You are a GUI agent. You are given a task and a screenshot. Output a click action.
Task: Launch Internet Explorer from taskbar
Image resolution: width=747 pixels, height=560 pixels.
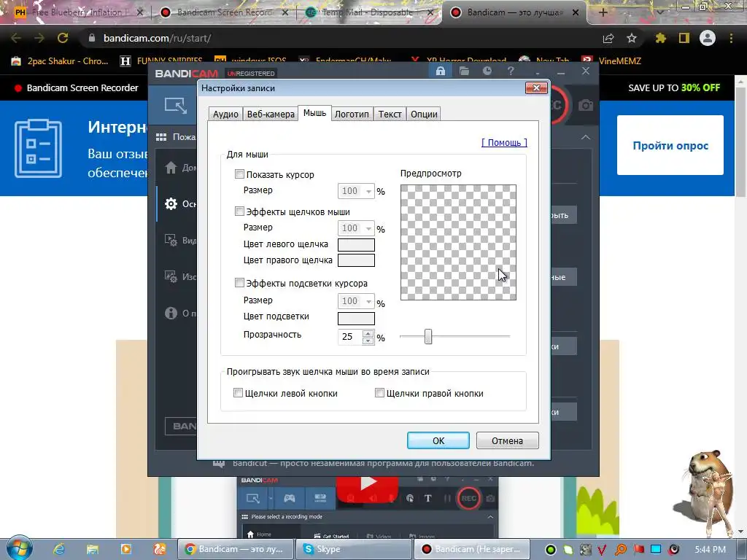point(58,549)
